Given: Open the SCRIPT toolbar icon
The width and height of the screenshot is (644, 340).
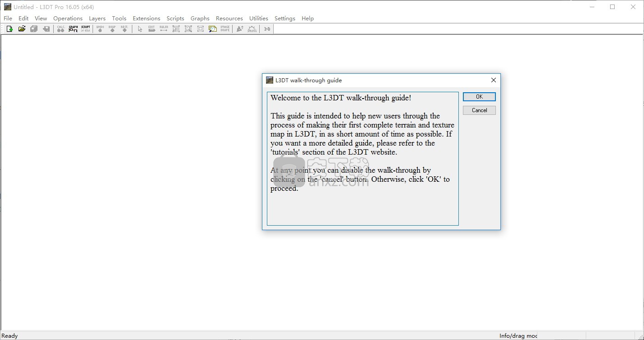Looking at the screenshot, I should coord(85,29).
